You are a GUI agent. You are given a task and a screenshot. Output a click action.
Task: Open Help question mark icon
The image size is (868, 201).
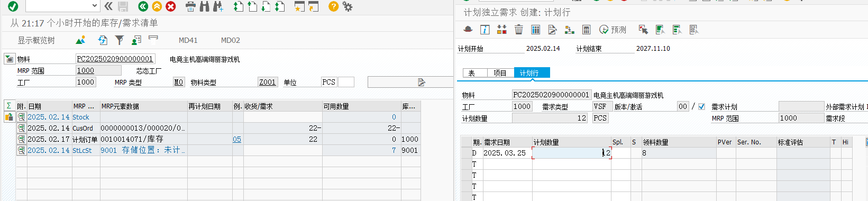click(x=333, y=6)
